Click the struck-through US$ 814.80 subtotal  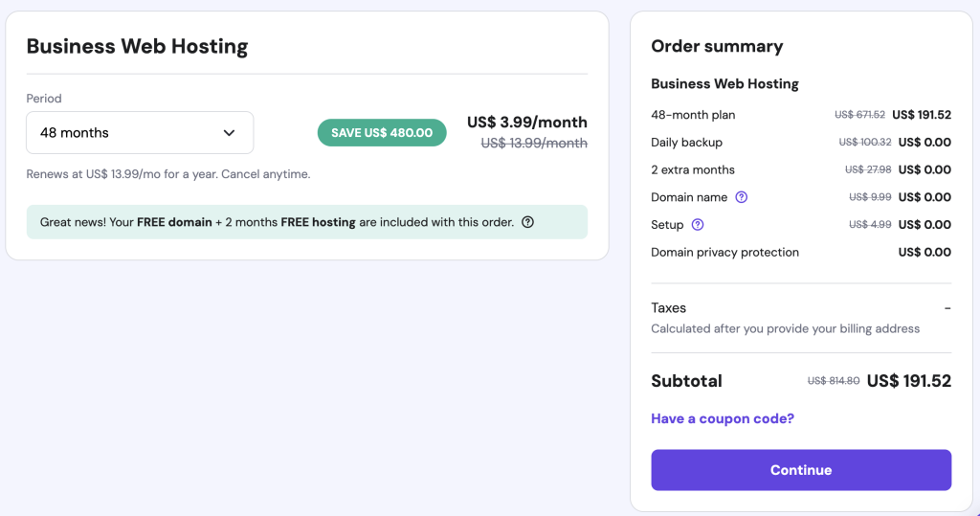tap(834, 381)
